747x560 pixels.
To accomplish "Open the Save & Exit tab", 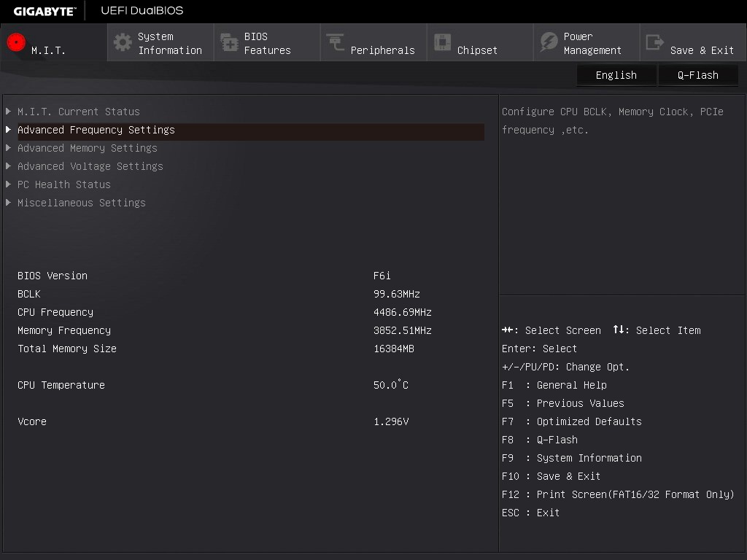I will click(x=692, y=42).
